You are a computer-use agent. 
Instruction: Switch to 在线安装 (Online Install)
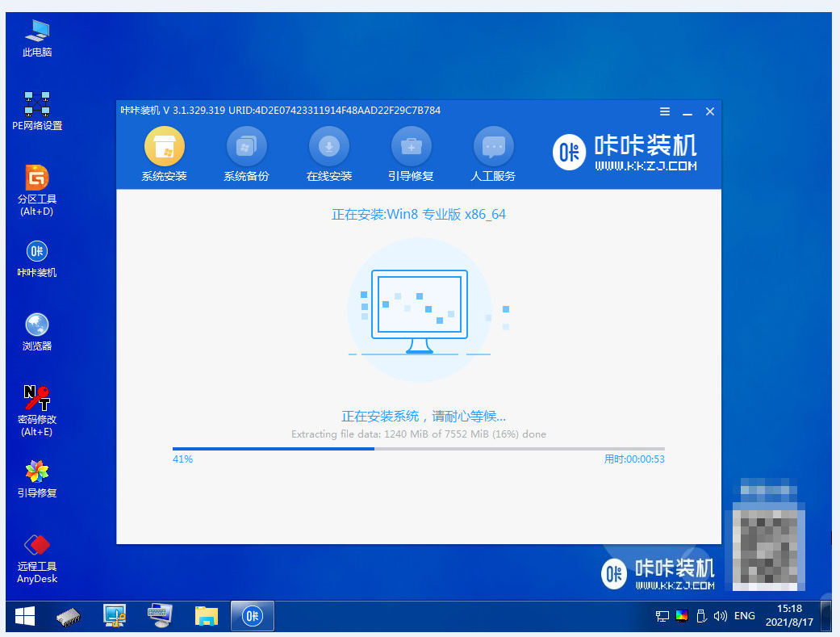coord(328,148)
